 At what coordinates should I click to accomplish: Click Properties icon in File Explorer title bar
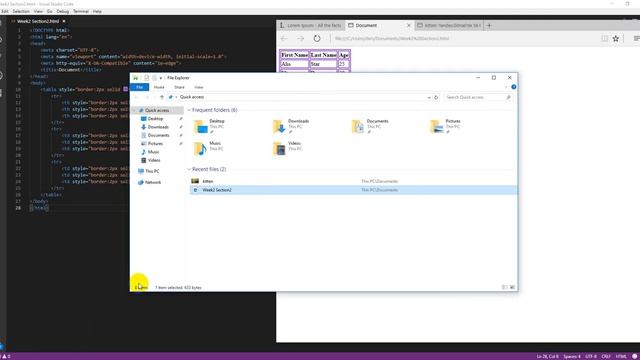click(147, 78)
